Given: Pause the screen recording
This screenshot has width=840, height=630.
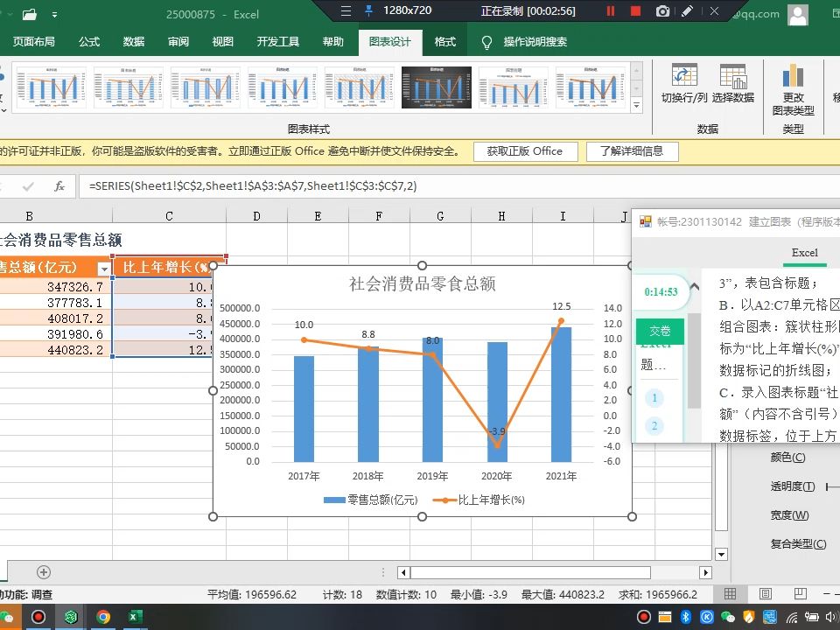Looking at the screenshot, I should (x=610, y=11).
